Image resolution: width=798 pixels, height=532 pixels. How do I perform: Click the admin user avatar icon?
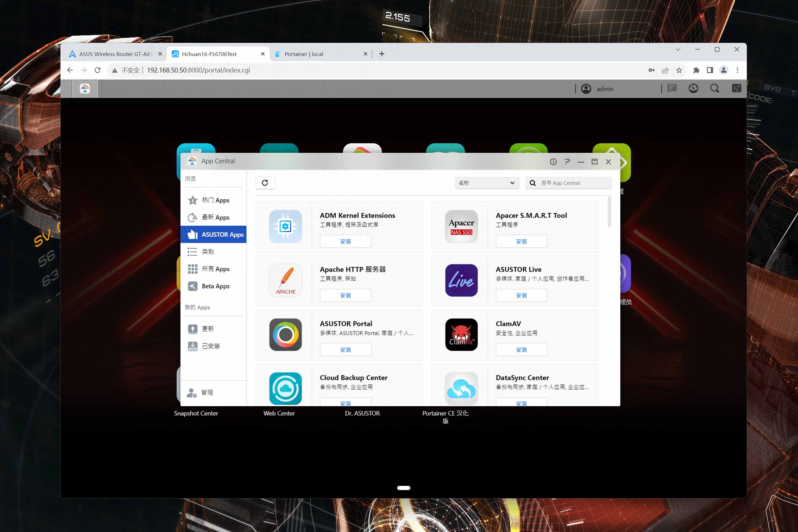[586, 89]
